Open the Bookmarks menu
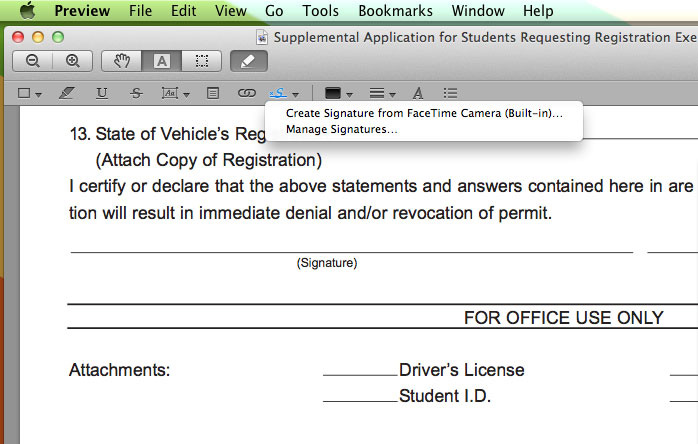Screen dimensions: 698x444 pyautogui.click(x=395, y=11)
